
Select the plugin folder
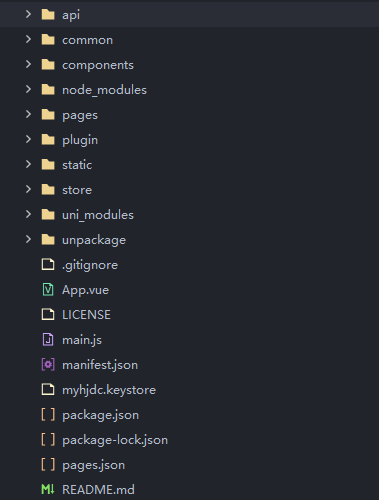[x=189, y=139]
